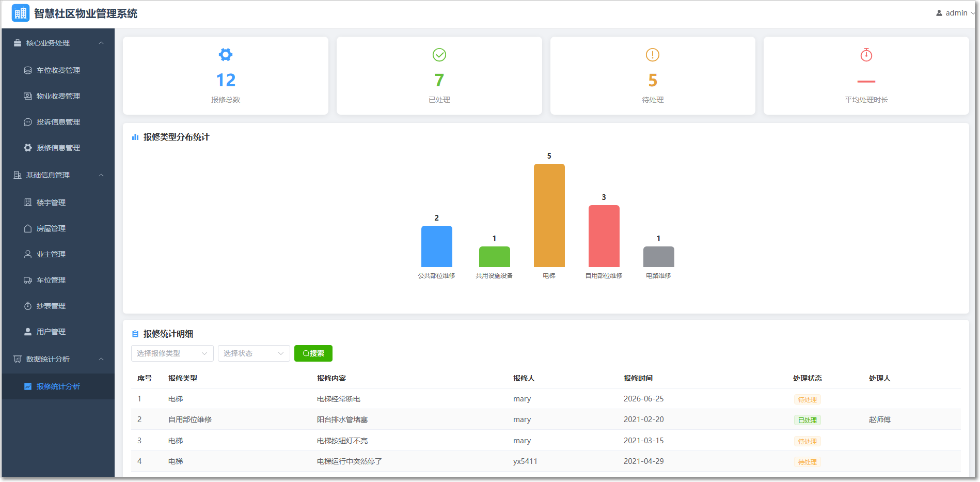Click the 待处理 count 5
Screen dimensions: 980x482
pyautogui.click(x=653, y=80)
